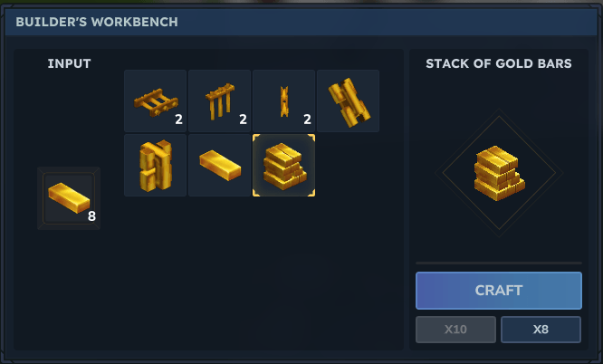
Task: Craft ten with the X10 button
Action: click(x=455, y=330)
